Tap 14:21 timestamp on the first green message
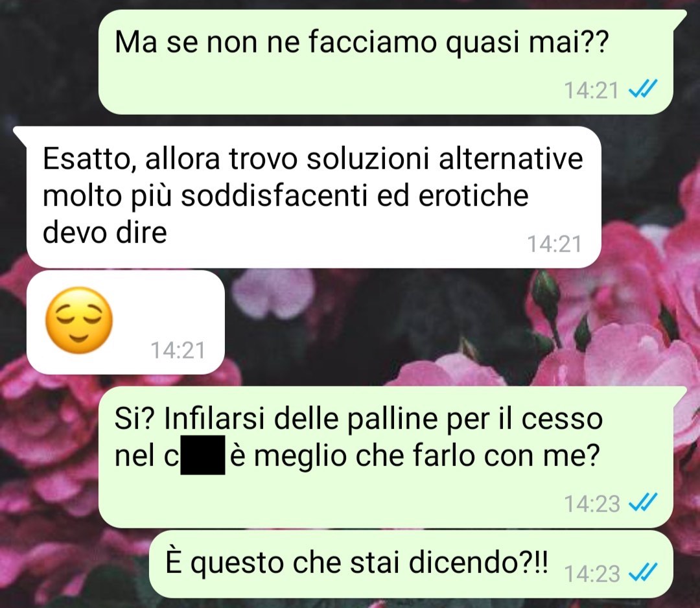This screenshot has height=608, width=700. [x=591, y=90]
